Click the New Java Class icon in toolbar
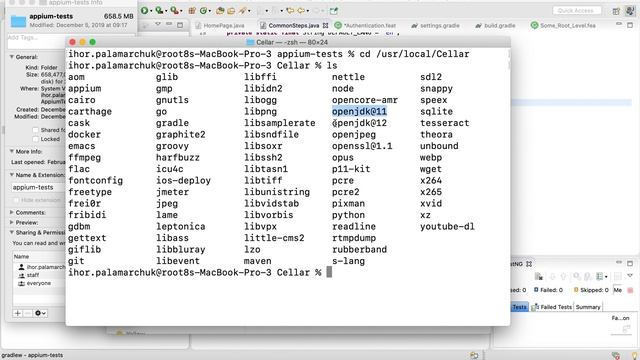 pos(203,11)
